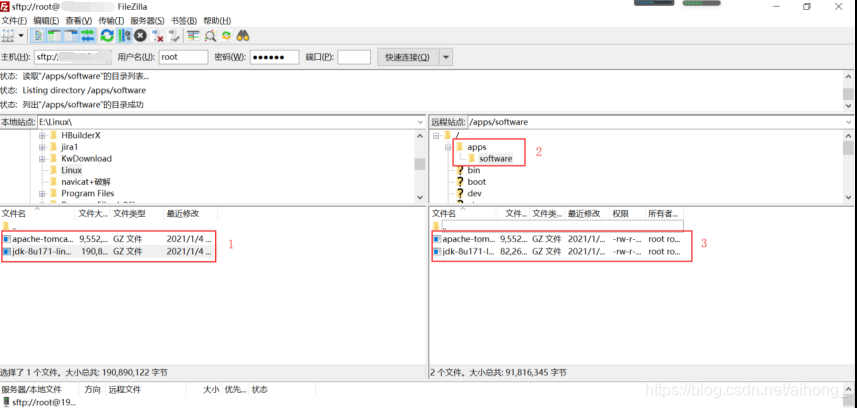Open the 编辑(E) menu

46,21
